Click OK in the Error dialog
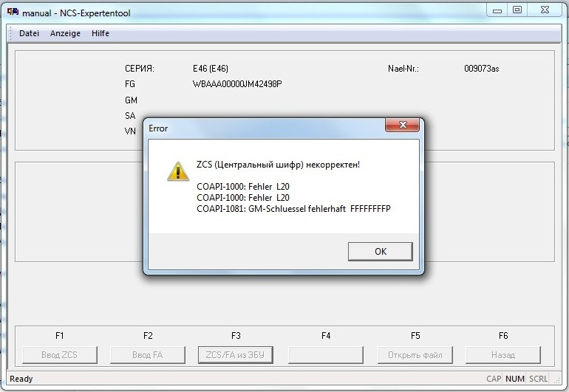 pyautogui.click(x=381, y=251)
